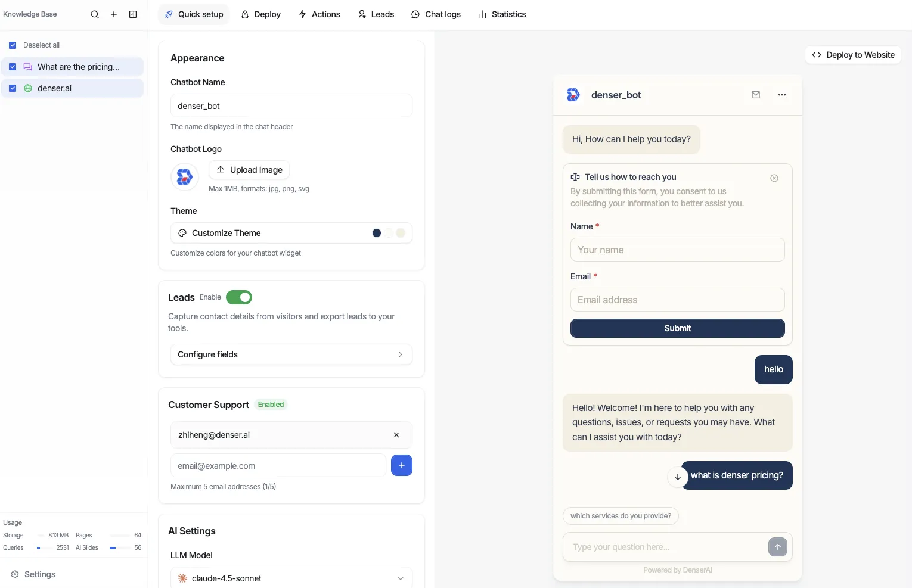Uncheck the denser.ai source in the sidebar
The image size is (912, 588).
click(x=12, y=88)
